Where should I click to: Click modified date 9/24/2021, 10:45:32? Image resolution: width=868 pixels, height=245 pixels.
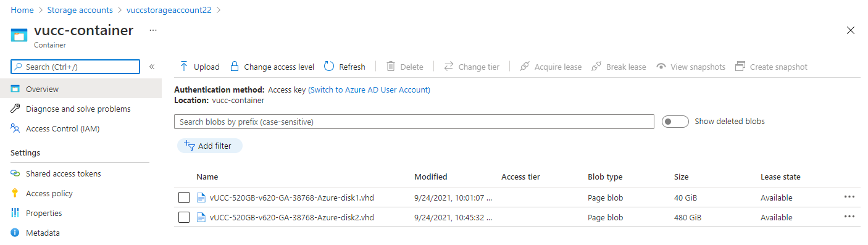[454, 217]
